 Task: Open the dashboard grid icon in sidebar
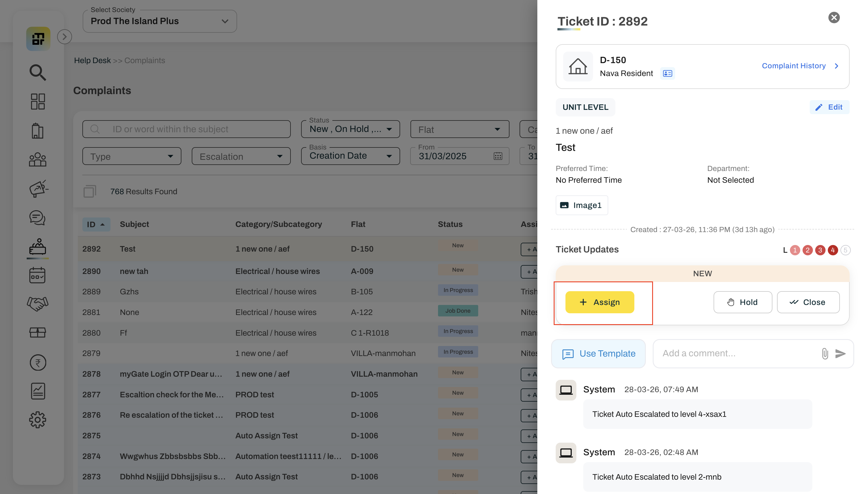click(38, 102)
